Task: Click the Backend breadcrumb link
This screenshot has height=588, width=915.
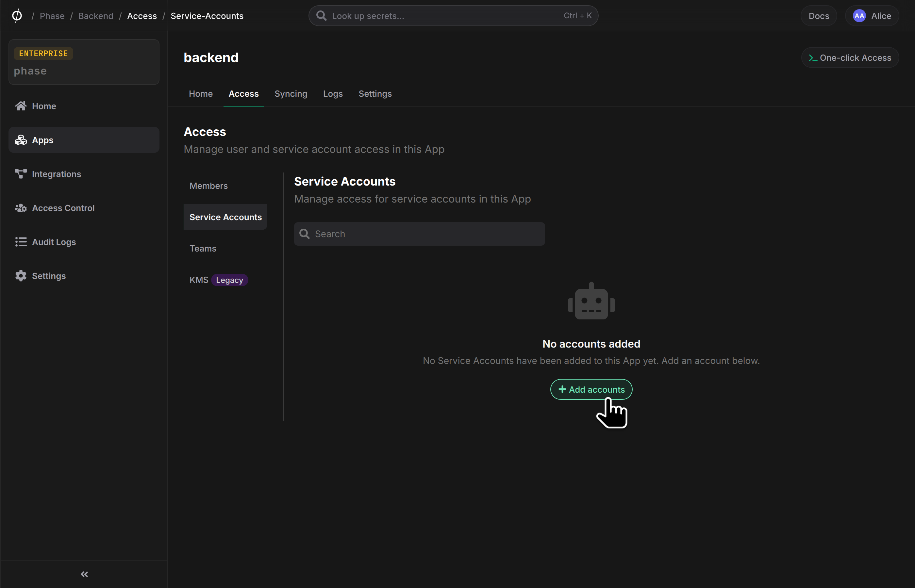Action: pyautogui.click(x=96, y=16)
